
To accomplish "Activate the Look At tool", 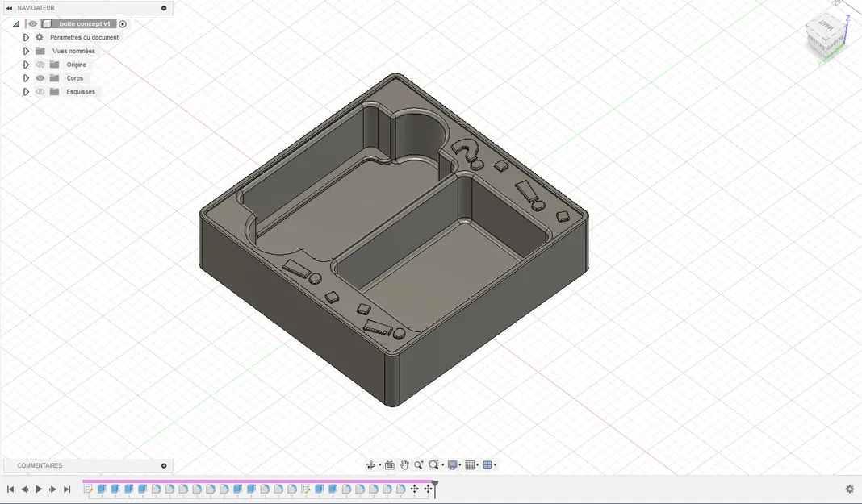I will [390, 465].
